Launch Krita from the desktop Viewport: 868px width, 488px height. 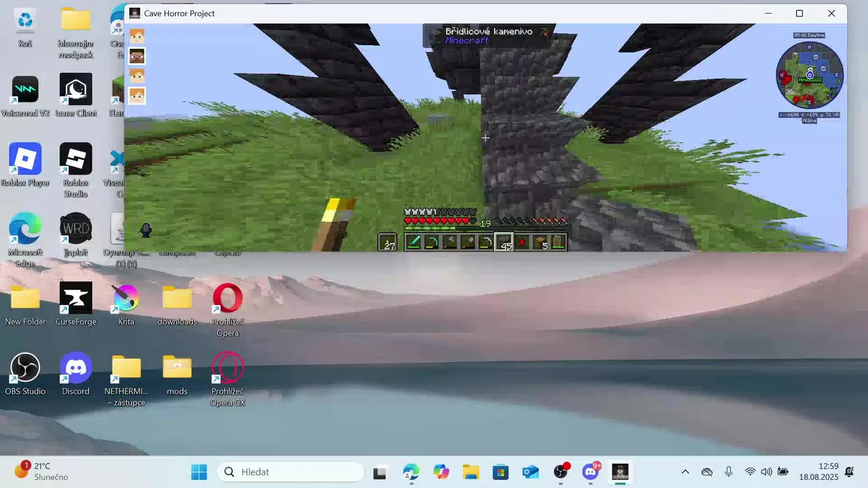(126, 304)
